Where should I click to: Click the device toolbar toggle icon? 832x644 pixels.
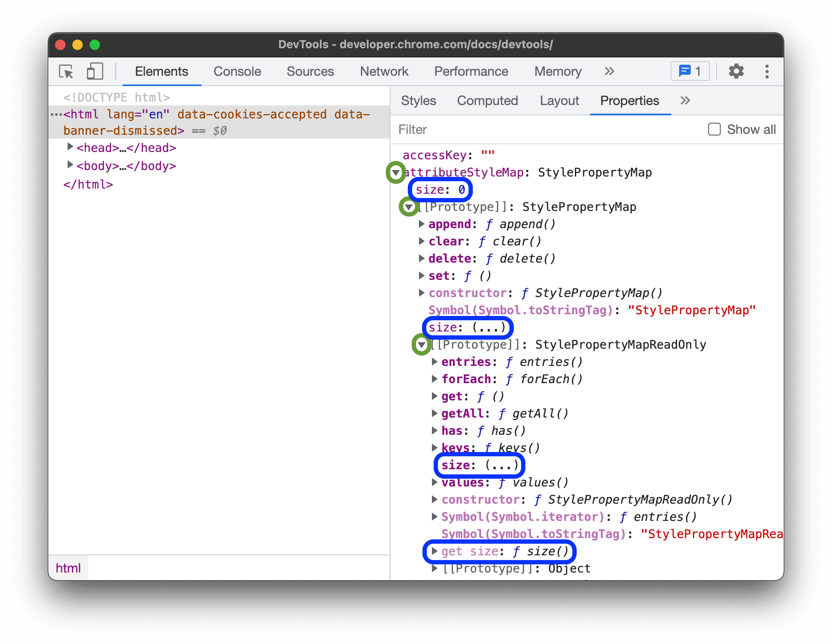(95, 71)
